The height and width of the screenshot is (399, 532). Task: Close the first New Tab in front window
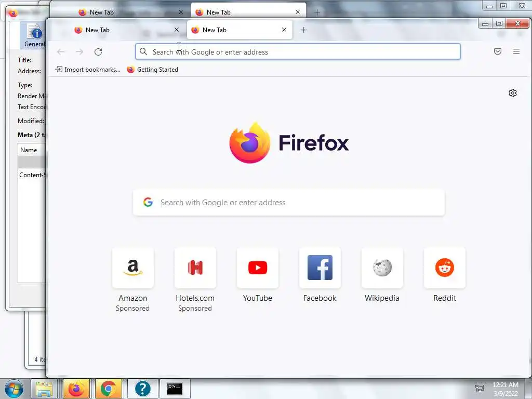[x=177, y=30]
